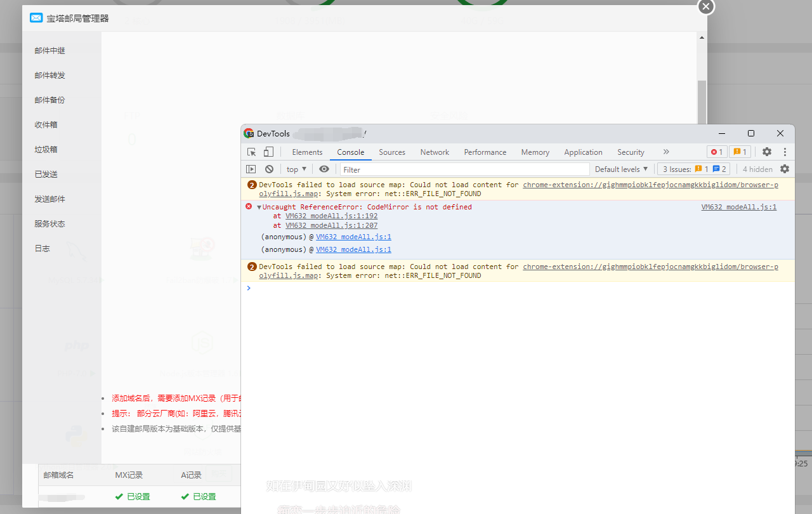The image size is (812, 514).
Task: Collapse the Uncaught ReferenceError stack trace
Action: (259, 208)
